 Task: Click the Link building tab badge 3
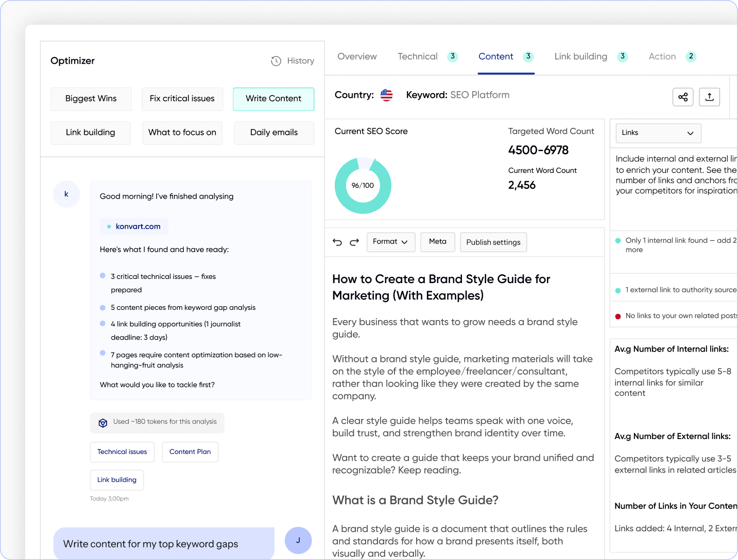point(623,57)
